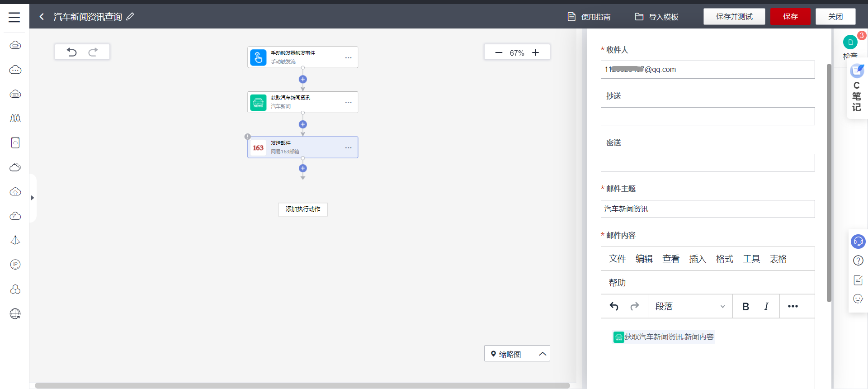
Task: Toggle italic formatting in the email editor
Action: pos(766,306)
